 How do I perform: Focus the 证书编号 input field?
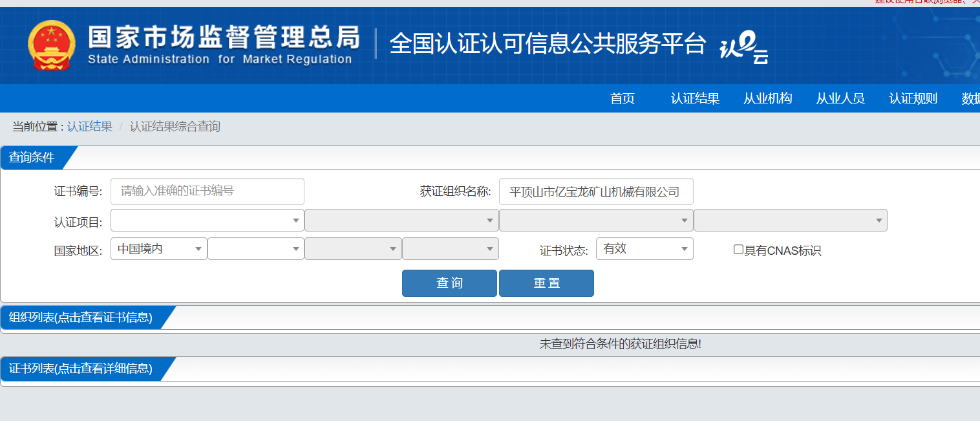208,191
